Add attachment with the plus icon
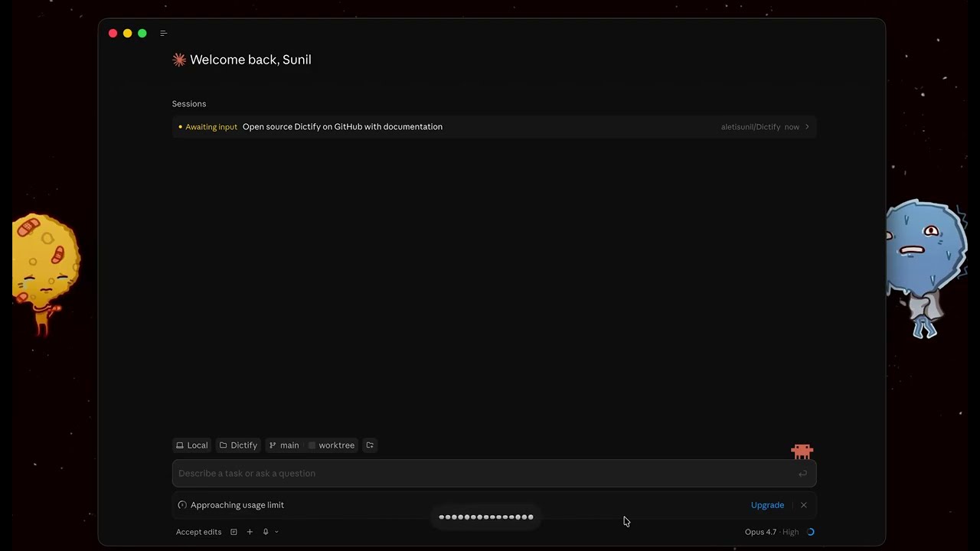Screen dimensions: 980x551 click(250, 532)
